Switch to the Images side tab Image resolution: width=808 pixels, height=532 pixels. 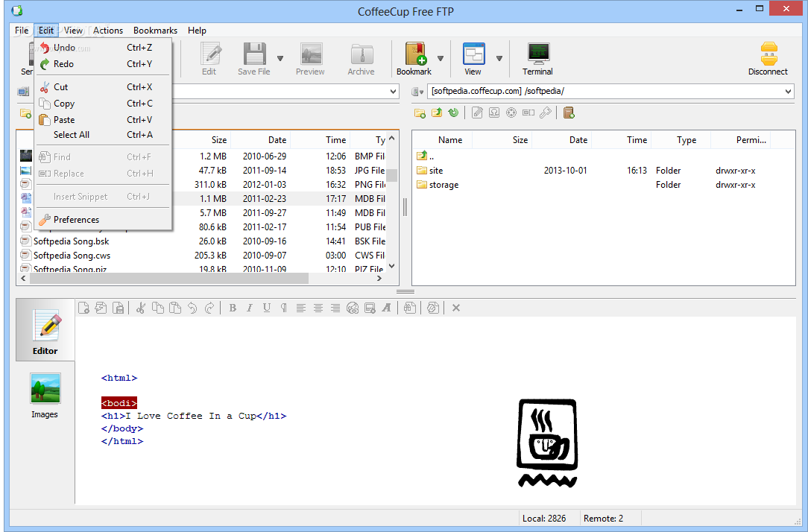45,396
